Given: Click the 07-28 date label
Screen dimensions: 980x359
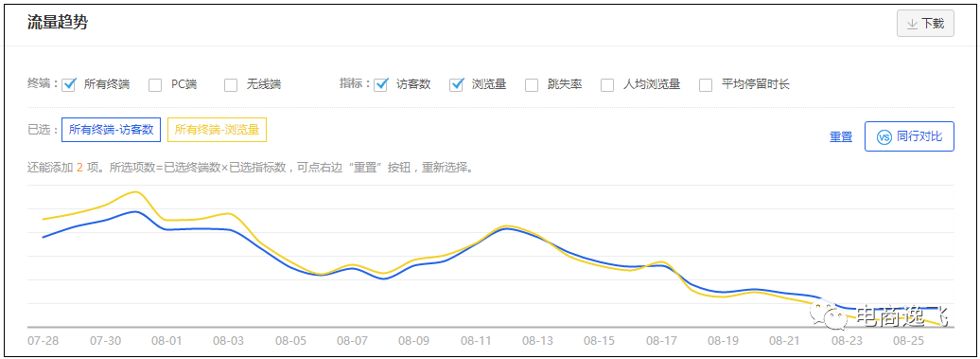Looking at the screenshot, I should (x=44, y=342).
